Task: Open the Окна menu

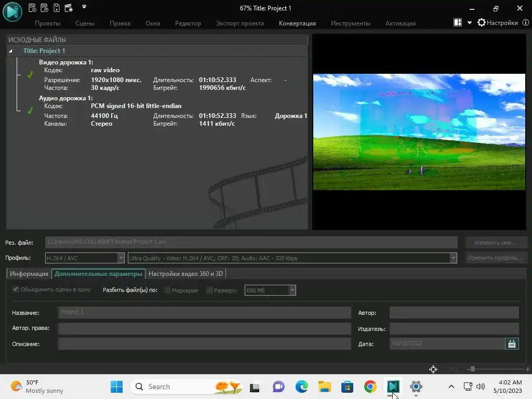Action: pos(153,23)
